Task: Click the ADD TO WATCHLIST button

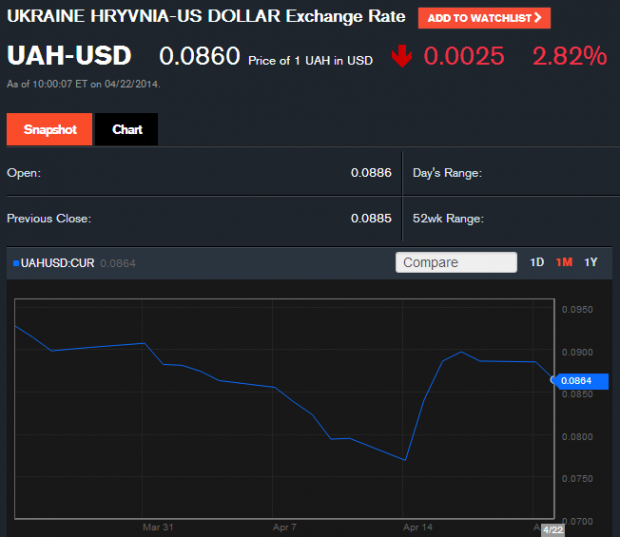Action: [x=484, y=17]
